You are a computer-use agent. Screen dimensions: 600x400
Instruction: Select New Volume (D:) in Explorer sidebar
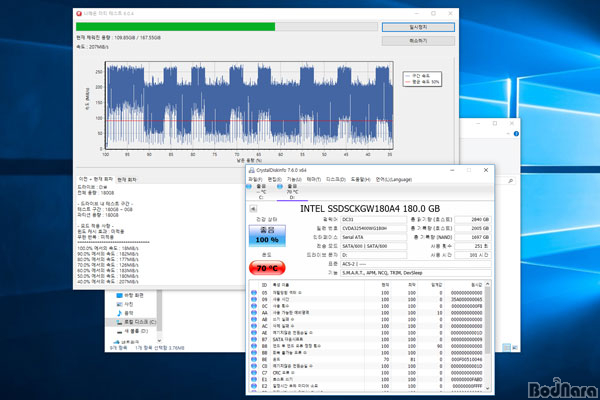coord(132,331)
